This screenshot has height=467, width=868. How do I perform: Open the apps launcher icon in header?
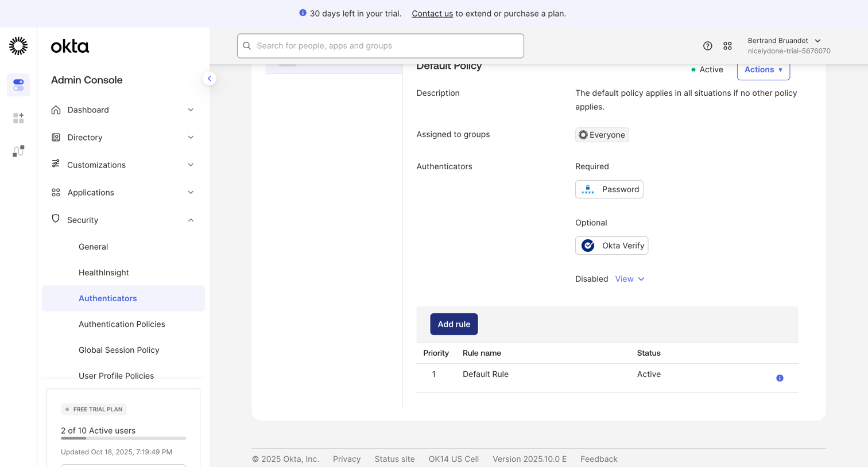(727, 46)
